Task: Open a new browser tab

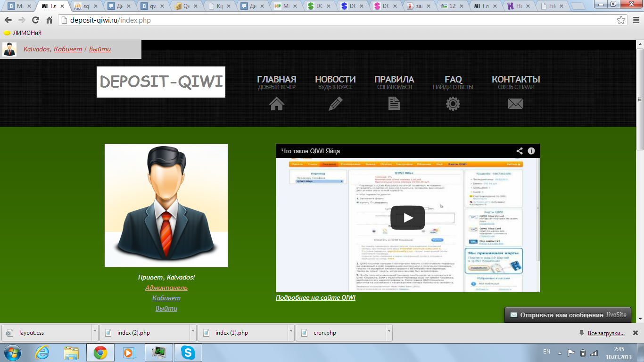Action: (579, 7)
